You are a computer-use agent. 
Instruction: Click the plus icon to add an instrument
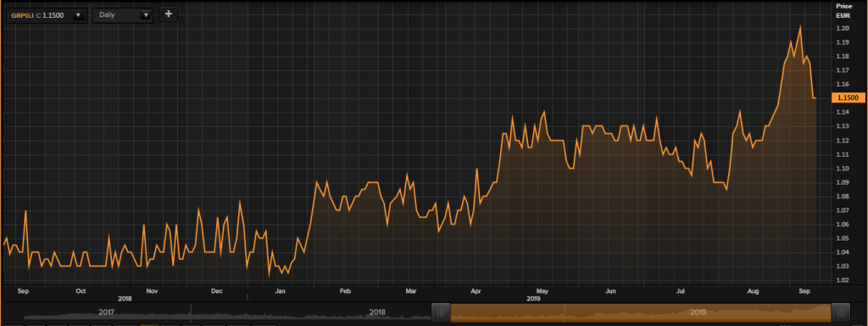tap(169, 14)
